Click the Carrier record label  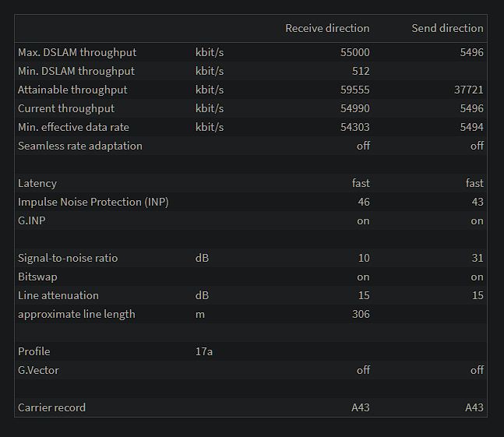coord(51,407)
